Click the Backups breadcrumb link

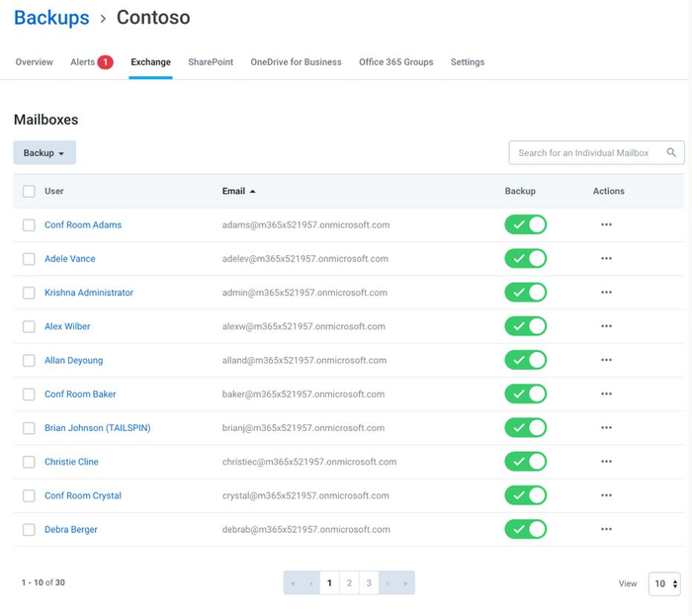coord(51,18)
